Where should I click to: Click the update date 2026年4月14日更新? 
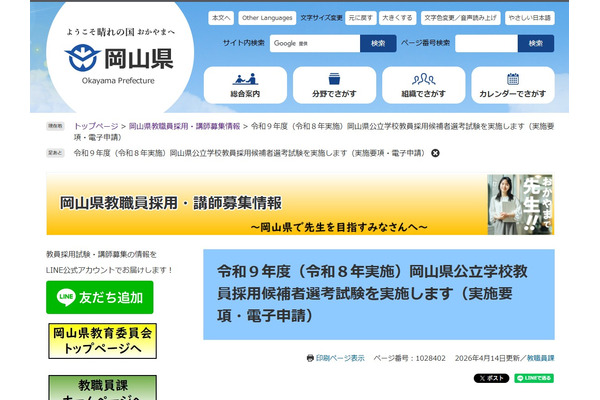pos(487,358)
